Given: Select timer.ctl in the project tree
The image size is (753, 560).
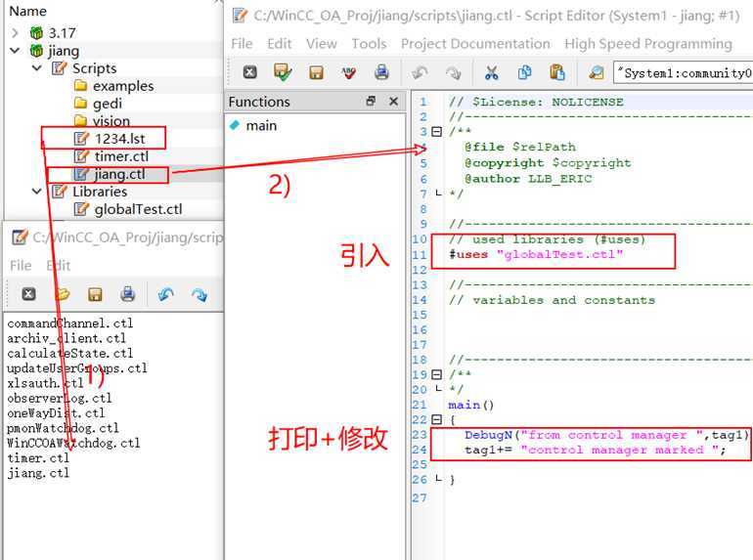Looking at the screenshot, I should [121, 156].
